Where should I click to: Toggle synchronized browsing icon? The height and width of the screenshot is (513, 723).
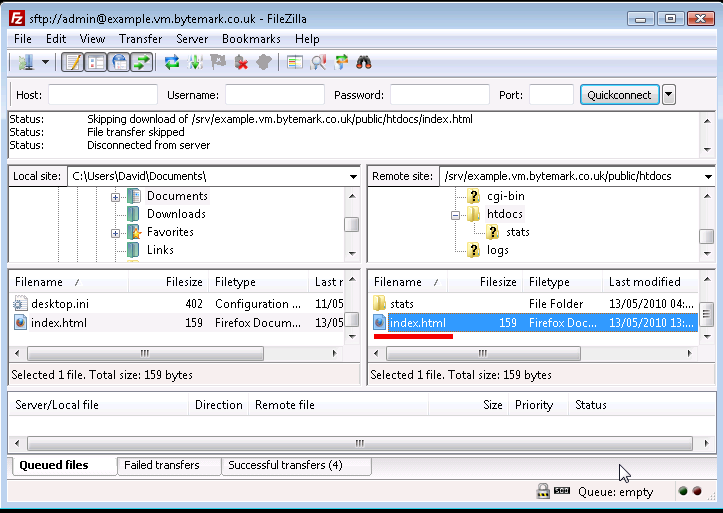pyautogui.click(x=341, y=62)
